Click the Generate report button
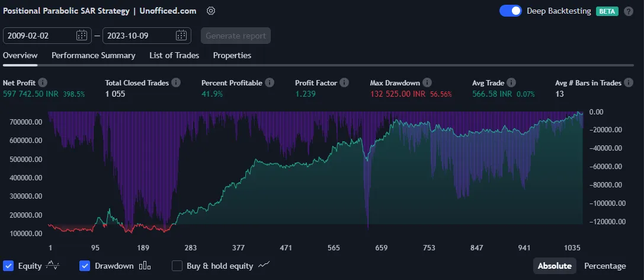This screenshot has width=644, height=280. coord(236,36)
